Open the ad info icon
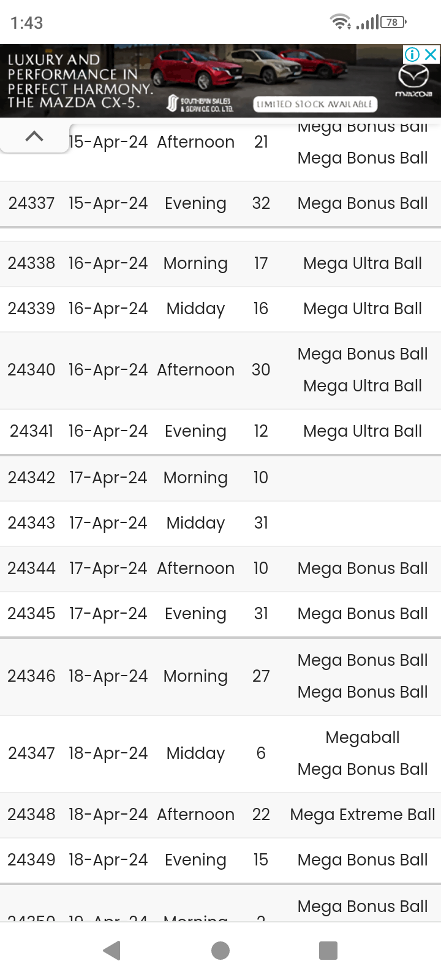Screen dimensions: 441x980 pyautogui.click(x=412, y=54)
